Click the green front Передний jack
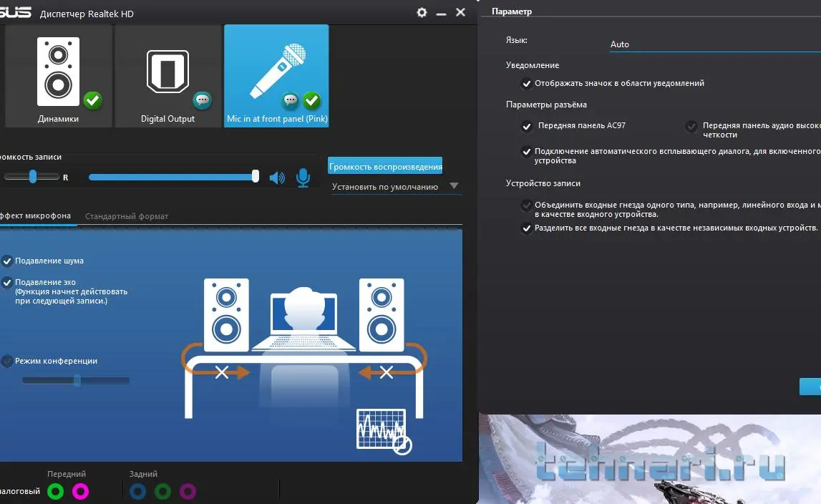 point(56,491)
